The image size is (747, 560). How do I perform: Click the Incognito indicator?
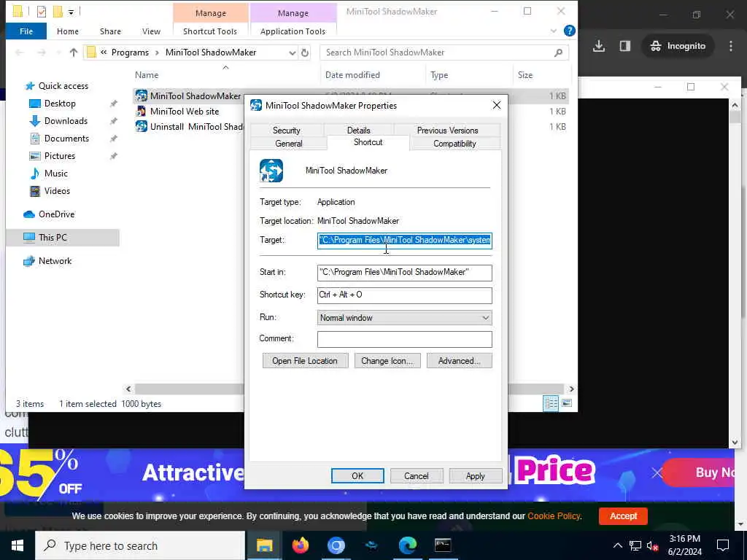pos(678,46)
